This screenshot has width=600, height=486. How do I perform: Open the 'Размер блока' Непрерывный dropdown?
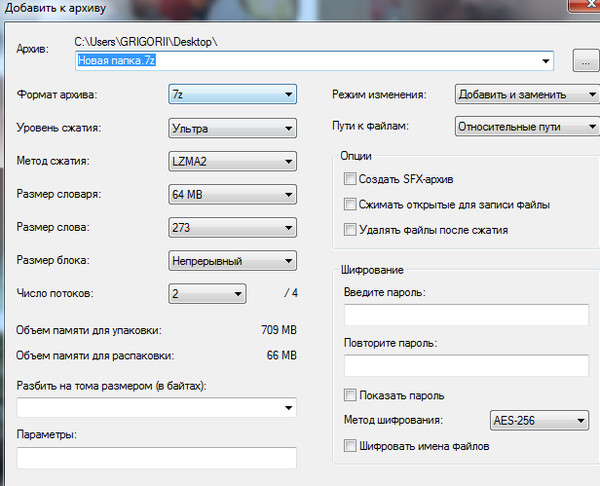coord(232,261)
